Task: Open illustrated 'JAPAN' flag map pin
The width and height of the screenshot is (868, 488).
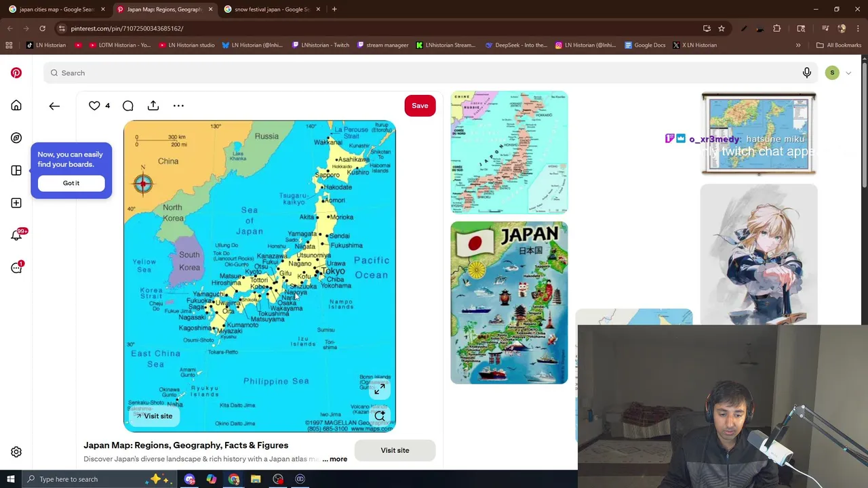Action: 509,303
